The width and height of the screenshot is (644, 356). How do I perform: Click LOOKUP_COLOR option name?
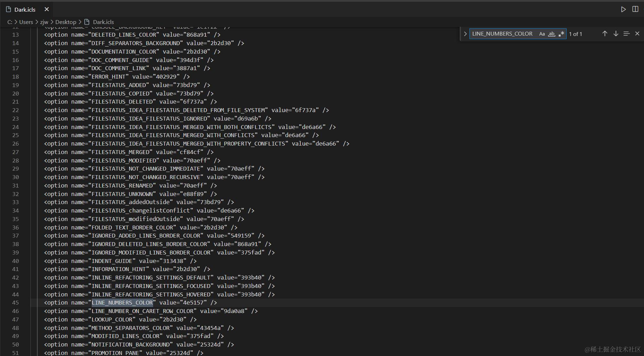coord(112,319)
